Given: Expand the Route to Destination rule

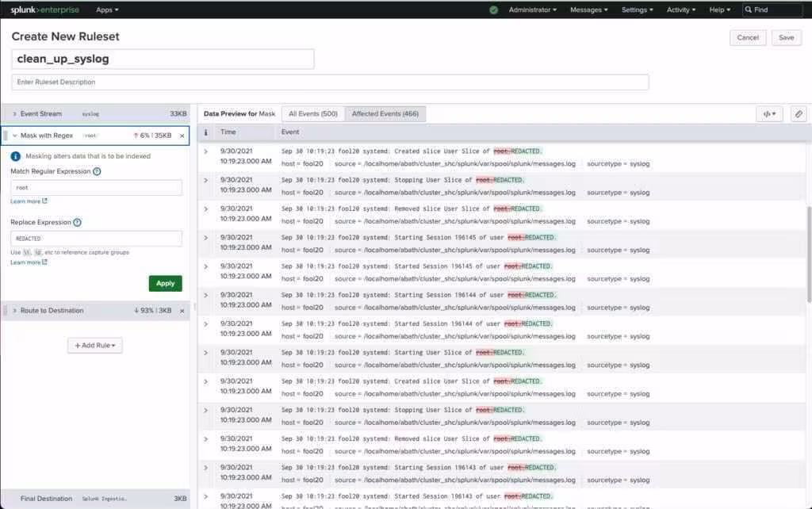Looking at the screenshot, I should pyautogui.click(x=14, y=311).
